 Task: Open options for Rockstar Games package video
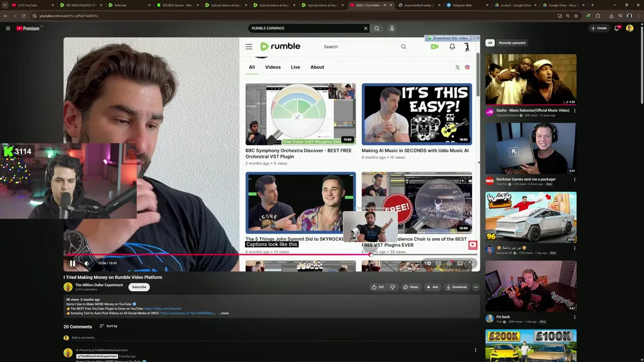(575, 179)
